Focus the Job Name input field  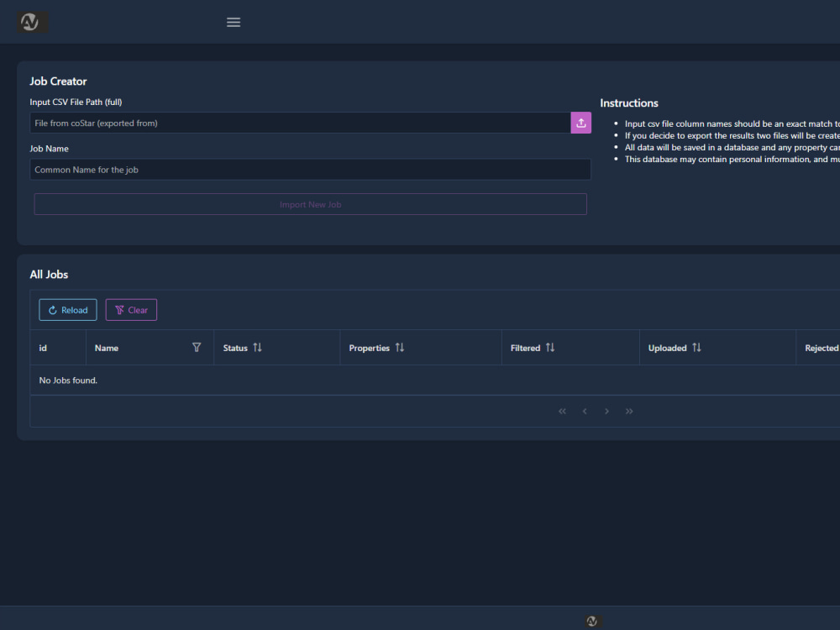pos(310,170)
